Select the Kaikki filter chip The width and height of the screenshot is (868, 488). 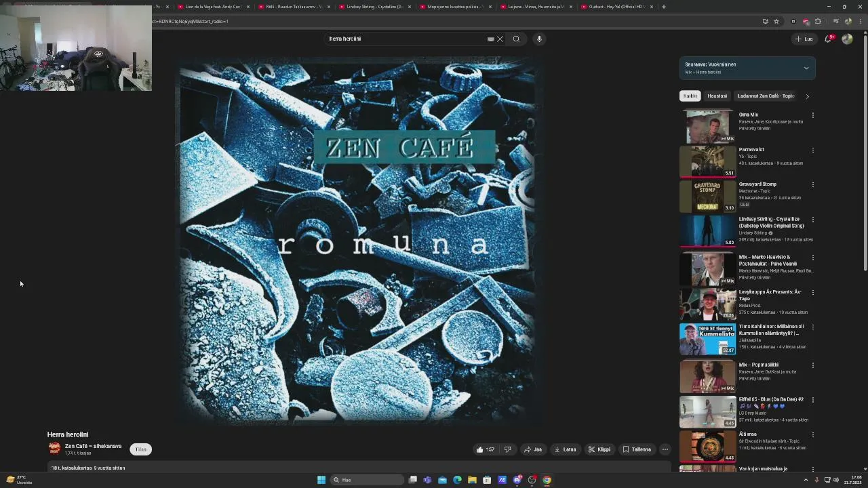click(690, 96)
